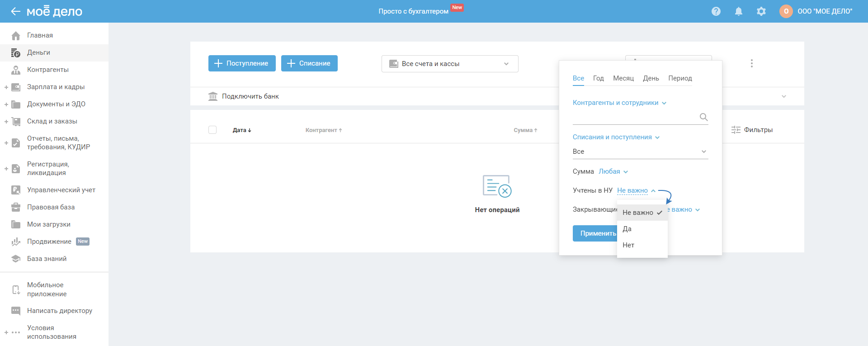Screen dimensions: 868x346
Task: Click the Склад и заказы icon
Action: [x=16, y=121]
